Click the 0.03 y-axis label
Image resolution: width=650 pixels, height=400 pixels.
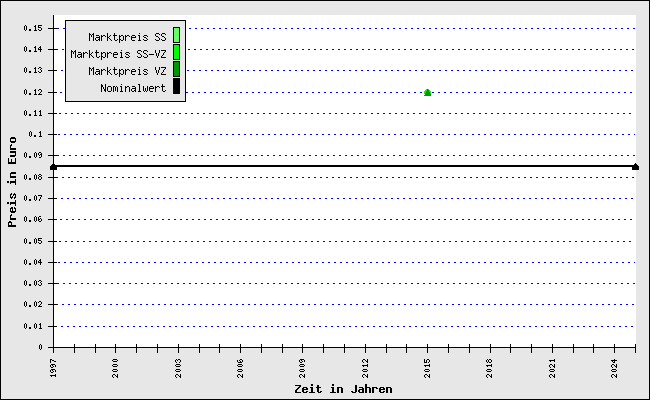(x=33, y=284)
